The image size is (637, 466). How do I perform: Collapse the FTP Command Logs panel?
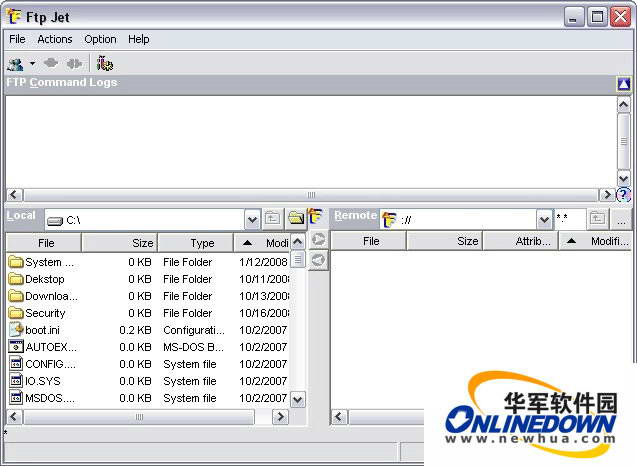tap(624, 84)
